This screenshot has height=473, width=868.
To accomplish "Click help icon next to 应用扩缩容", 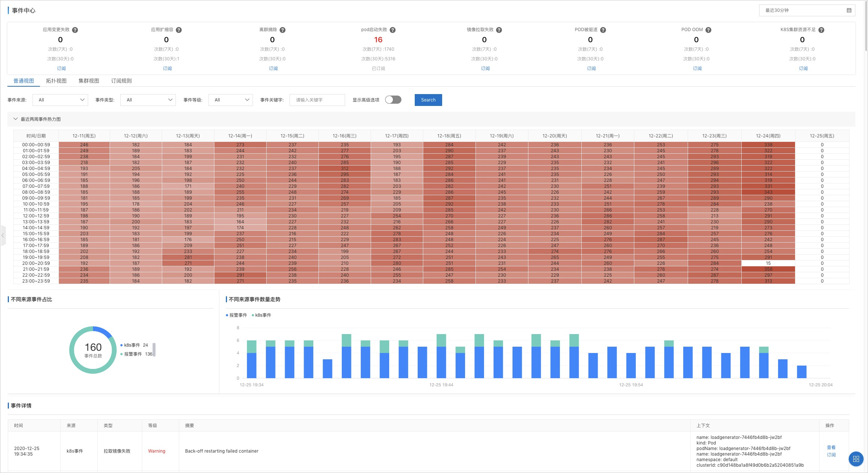I will point(178,30).
